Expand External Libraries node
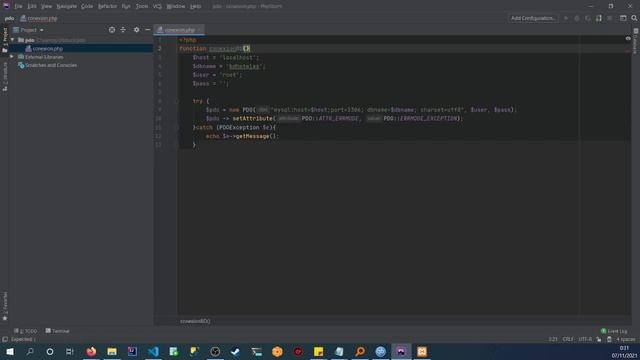 (12, 57)
